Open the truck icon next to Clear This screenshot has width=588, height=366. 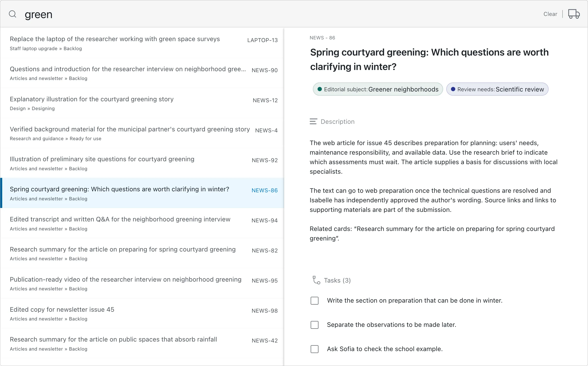(x=574, y=14)
